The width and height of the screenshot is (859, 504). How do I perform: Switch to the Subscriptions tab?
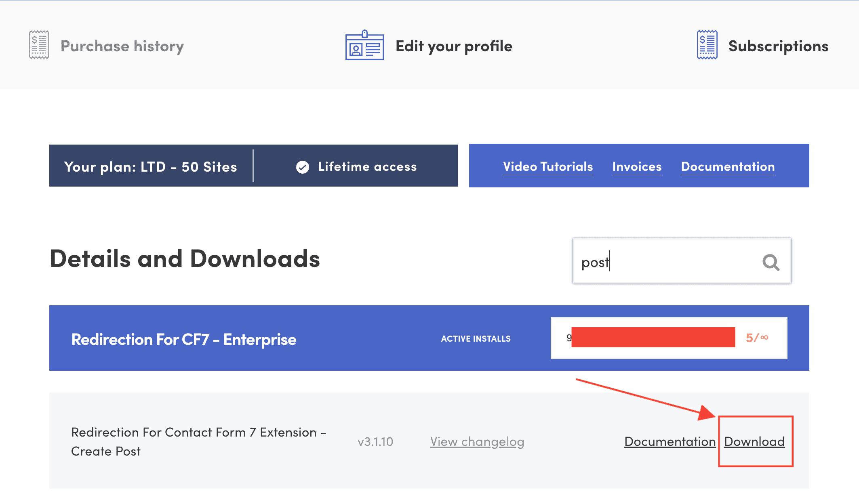(x=778, y=46)
